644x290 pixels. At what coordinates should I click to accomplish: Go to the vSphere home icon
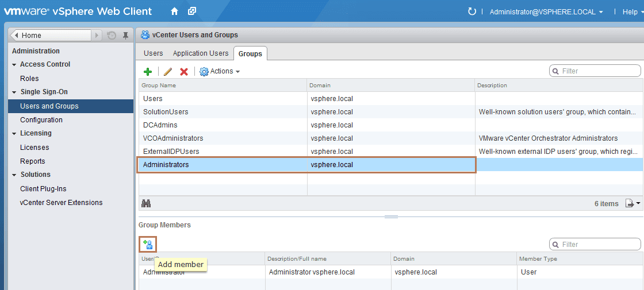click(x=174, y=11)
